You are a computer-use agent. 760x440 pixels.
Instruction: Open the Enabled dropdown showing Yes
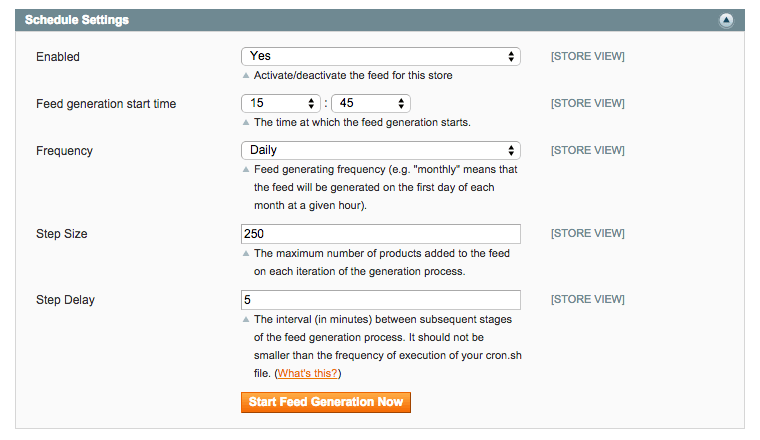(380, 57)
